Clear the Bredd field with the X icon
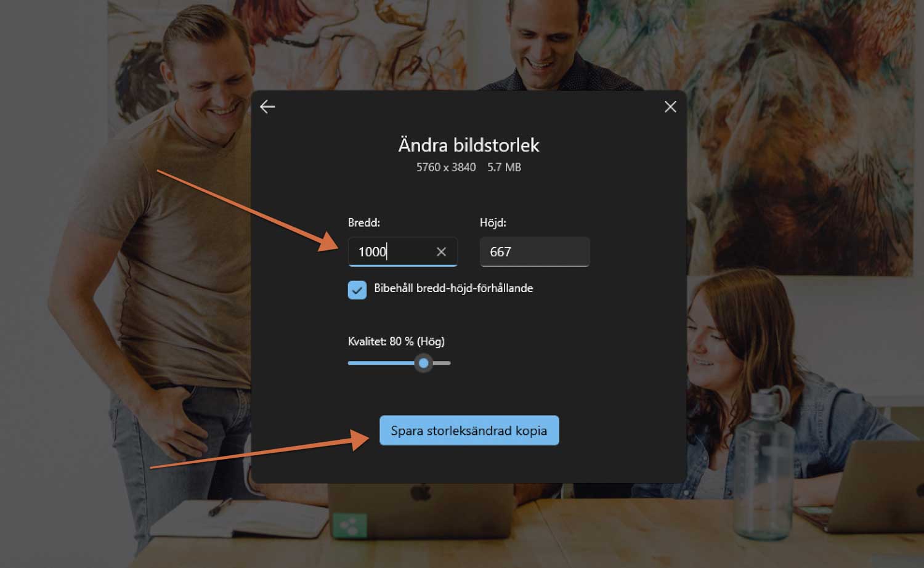 [441, 251]
